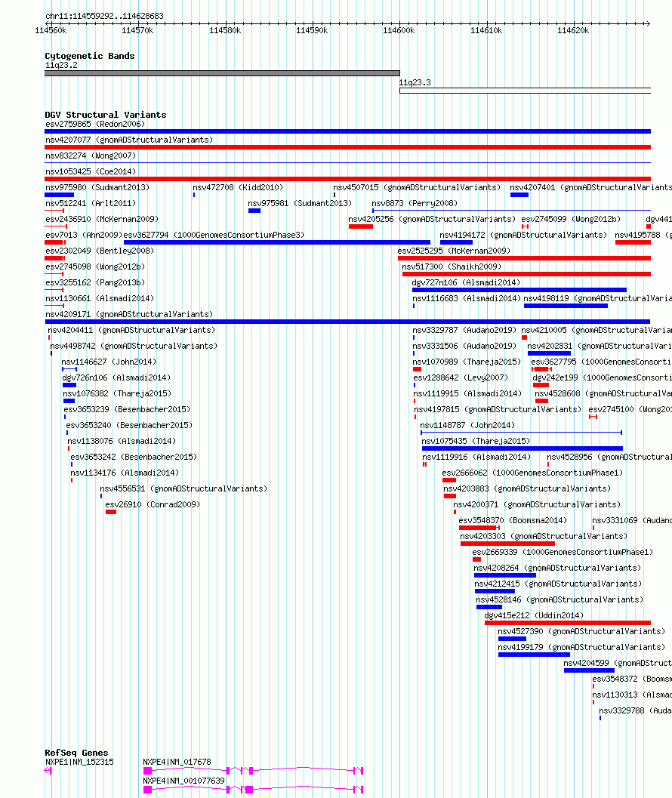Select the NXPE4|NM_017678 gene label
The width and height of the screenshot is (672, 798).
pyautogui.click(x=177, y=761)
